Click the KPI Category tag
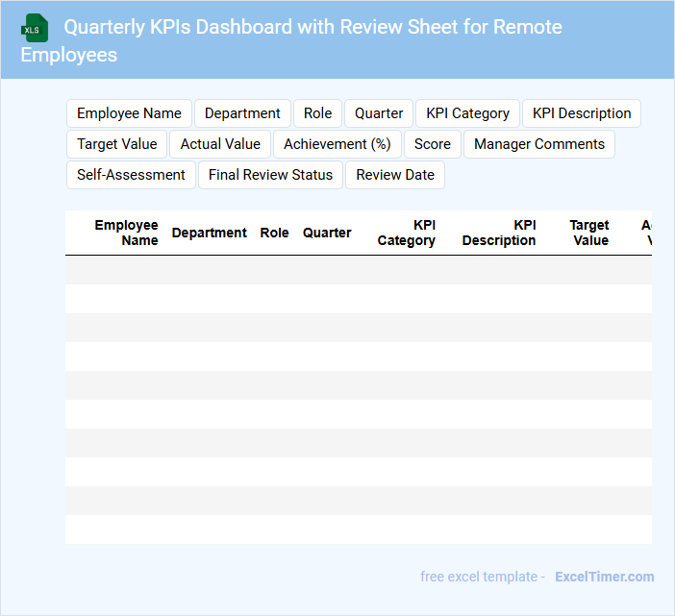The height and width of the screenshot is (616, 675). (x=467, y=113)
